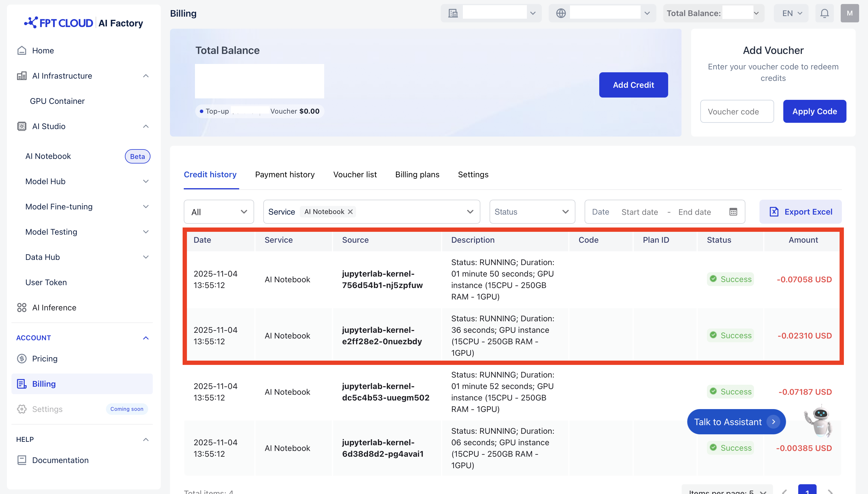Open Pricing from the sidebar
This screenshot has height=494, width=868.
tap(45, 358)
